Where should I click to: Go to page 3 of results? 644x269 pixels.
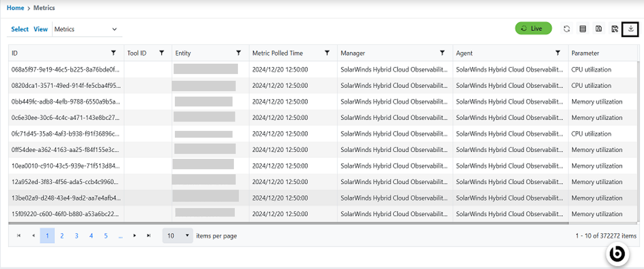(77, 236)
